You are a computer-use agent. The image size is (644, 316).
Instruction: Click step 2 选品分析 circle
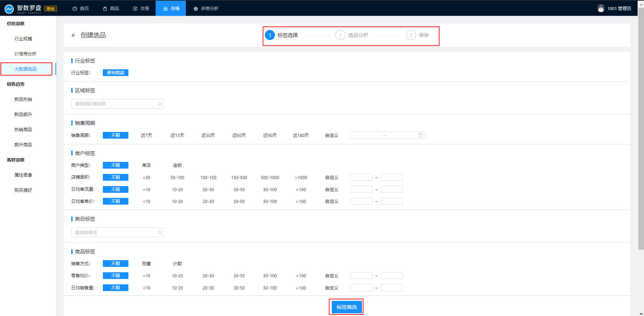340,35
